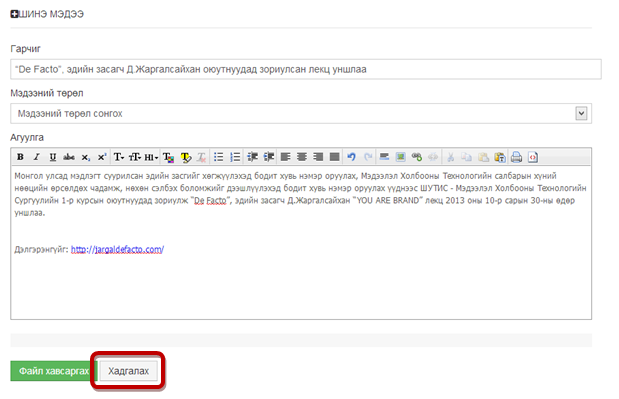
Task: Click the Хадгалах save button
Action: [128, 371]
